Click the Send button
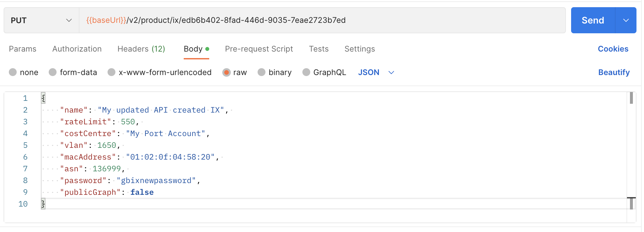The height and width of the screenshot is (232, 644). tap(593, 20)
